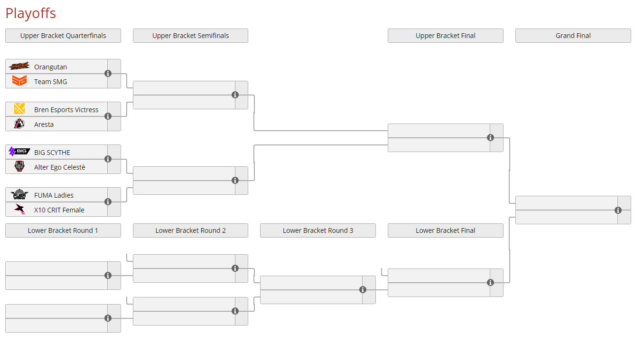Viewport: 644px width, 345px height.
Task: Select the Lower Bracket Final header
Action: [445, 230]
